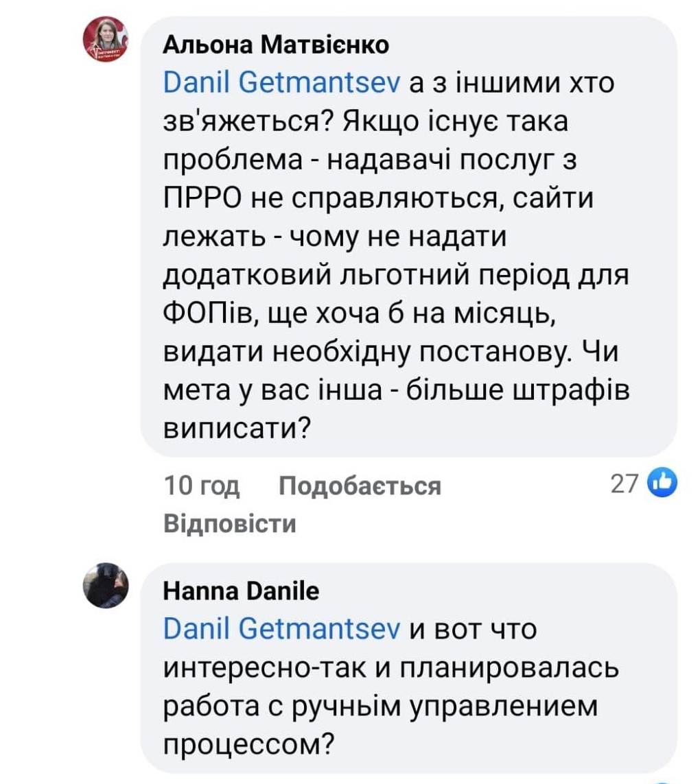700x784 pixels.
Task: Open the 10 год comment timestamp
Action: (202, 486)
